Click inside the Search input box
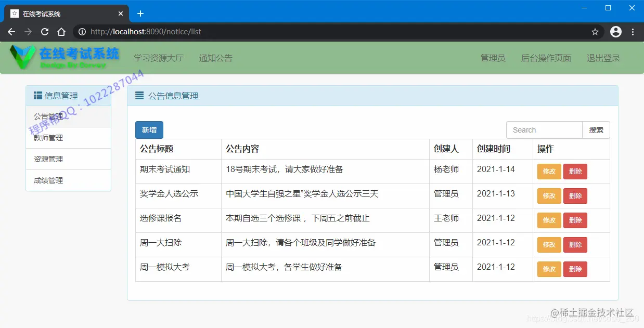Screen dimensions: 644x328 pyautogui.click(x=544, y=129)
